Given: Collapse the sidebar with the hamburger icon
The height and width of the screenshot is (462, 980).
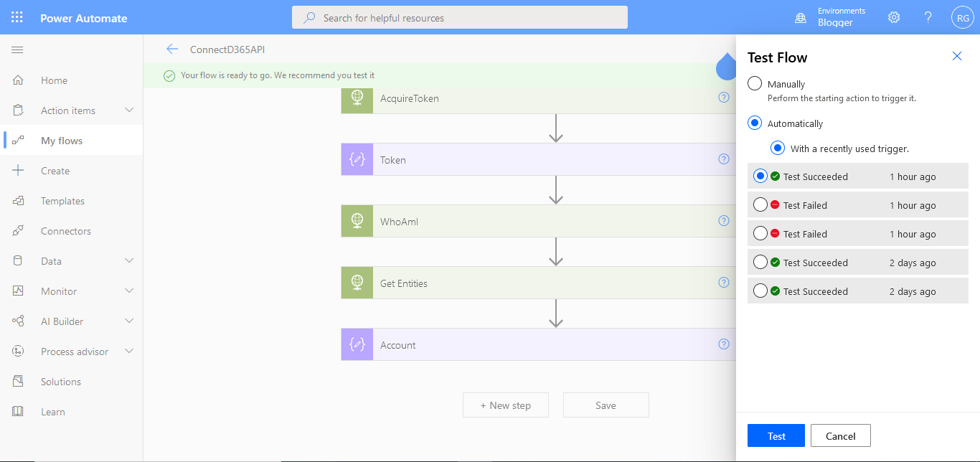Looking at the screenshot, I should pos(17,49).
